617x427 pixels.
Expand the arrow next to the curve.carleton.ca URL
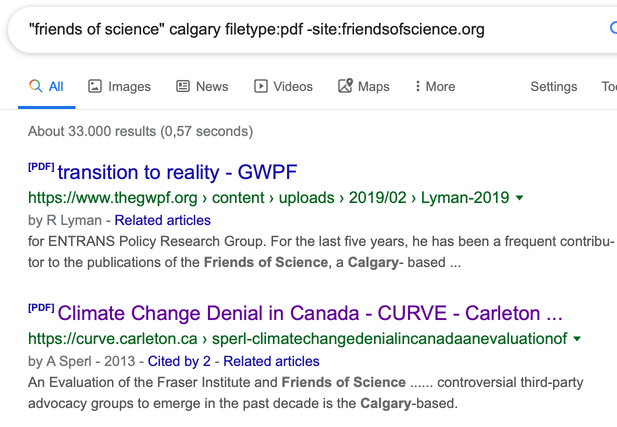(577, 338)
